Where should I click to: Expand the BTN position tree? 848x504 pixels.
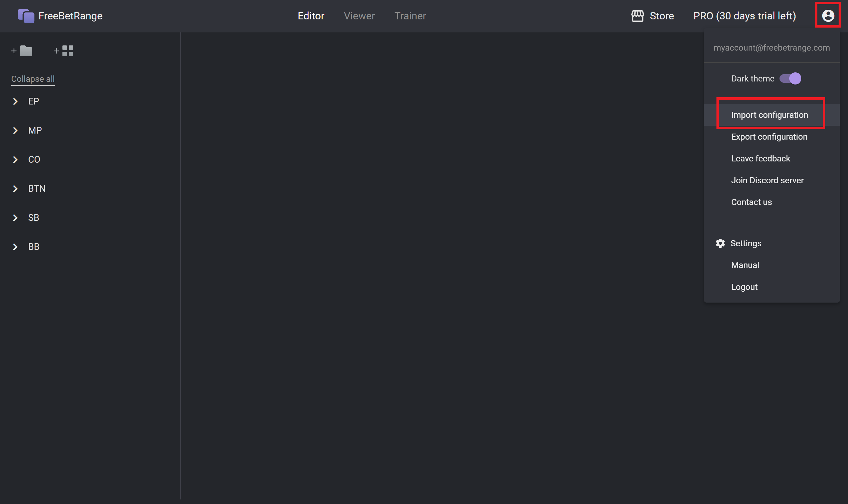pyautogui.click(x=15, y=188)
